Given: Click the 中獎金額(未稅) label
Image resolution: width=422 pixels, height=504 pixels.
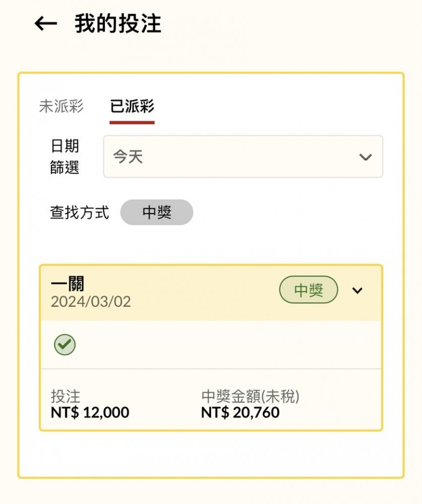Looking at the screenshot, I should click(x=250, y=396).
